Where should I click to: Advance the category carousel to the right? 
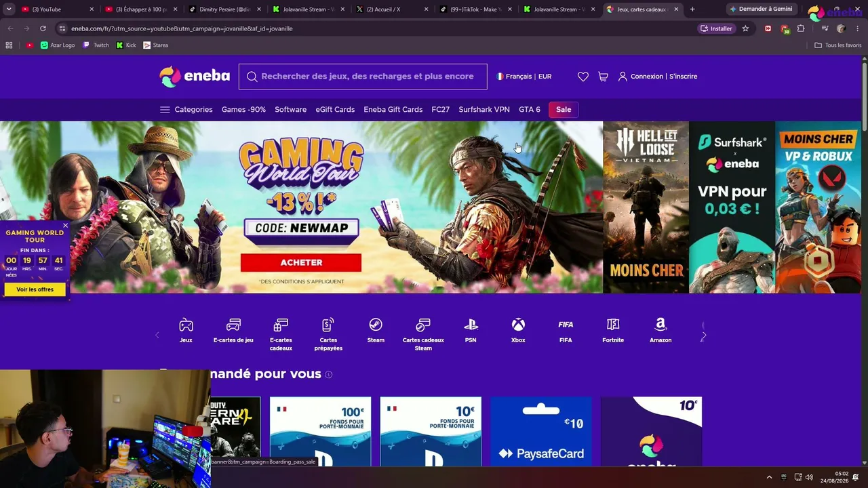(x=703, y=335)
